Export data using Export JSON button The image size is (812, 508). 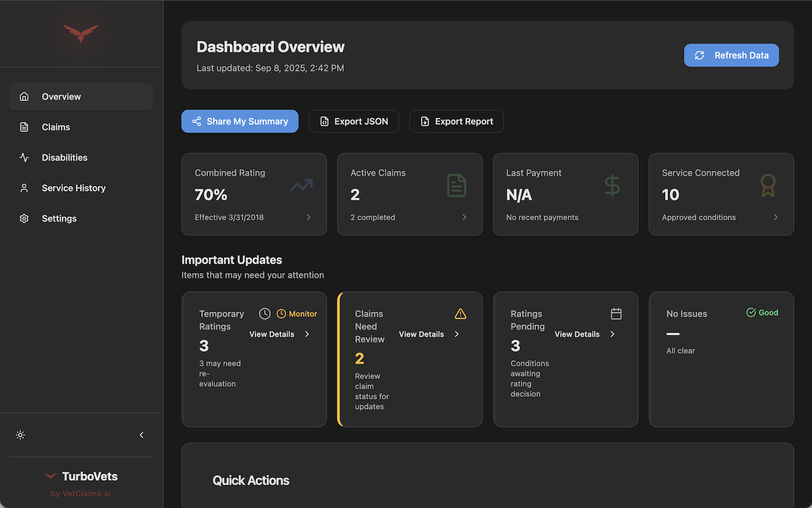(x=353, y=121)
